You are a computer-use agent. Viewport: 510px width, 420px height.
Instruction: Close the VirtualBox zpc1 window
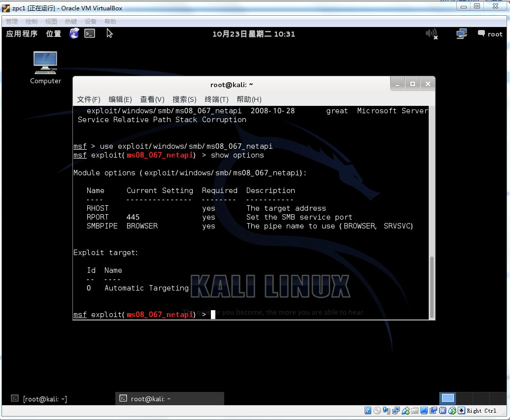point(495,6)
